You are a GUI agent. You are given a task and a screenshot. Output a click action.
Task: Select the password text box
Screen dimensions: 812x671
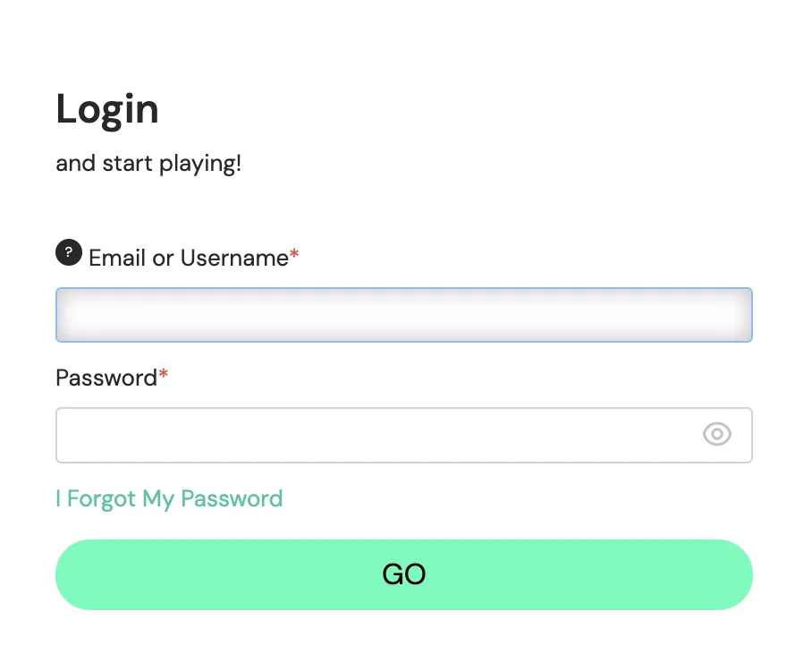tap(404, 435)
